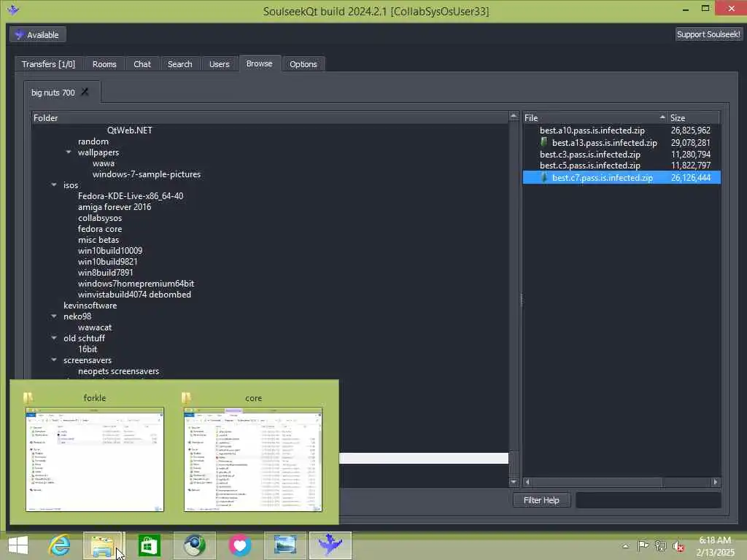Screen dimensions: 747x560
Task: Open the picture viewer taskbar icon
Action: 285,545
